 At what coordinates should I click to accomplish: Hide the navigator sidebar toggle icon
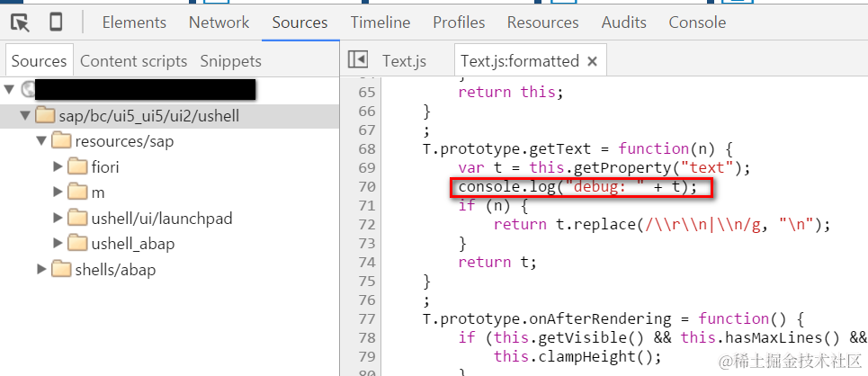click(x=358, y=59)
